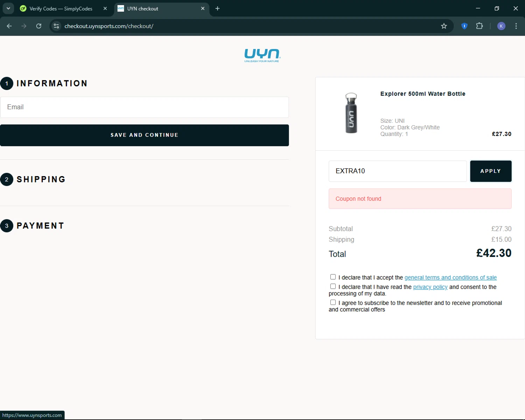
Task: Open the Extensions puzzle icon
Action: point(479,26)
